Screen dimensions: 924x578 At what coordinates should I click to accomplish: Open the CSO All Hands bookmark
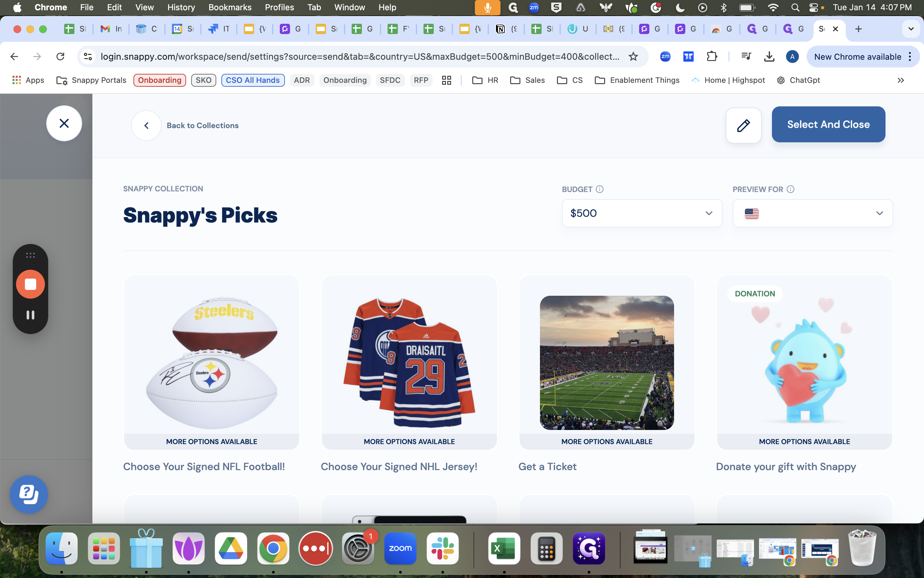(253, 80)
